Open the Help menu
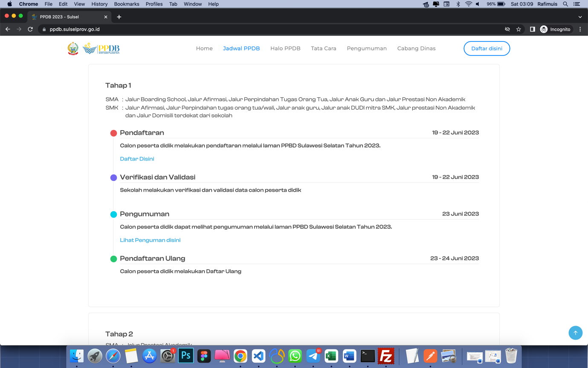The image size is (588, 368). (213, 4)
